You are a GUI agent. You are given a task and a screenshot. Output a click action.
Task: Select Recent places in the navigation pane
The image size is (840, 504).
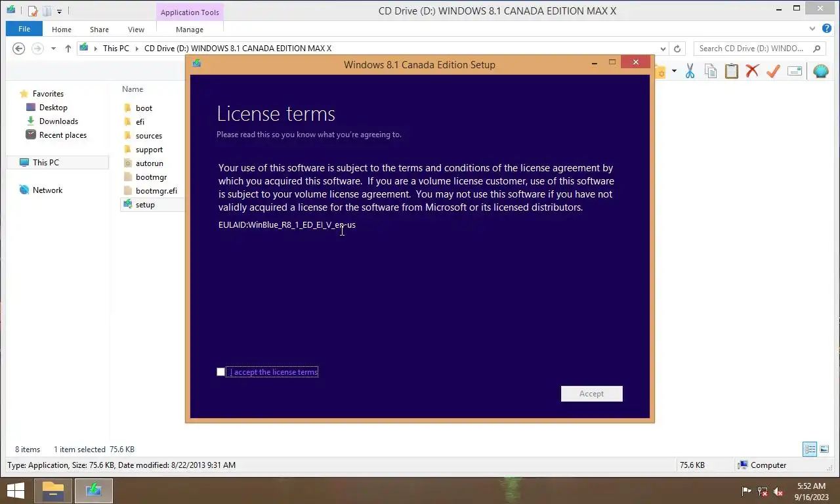coord(62,135)
